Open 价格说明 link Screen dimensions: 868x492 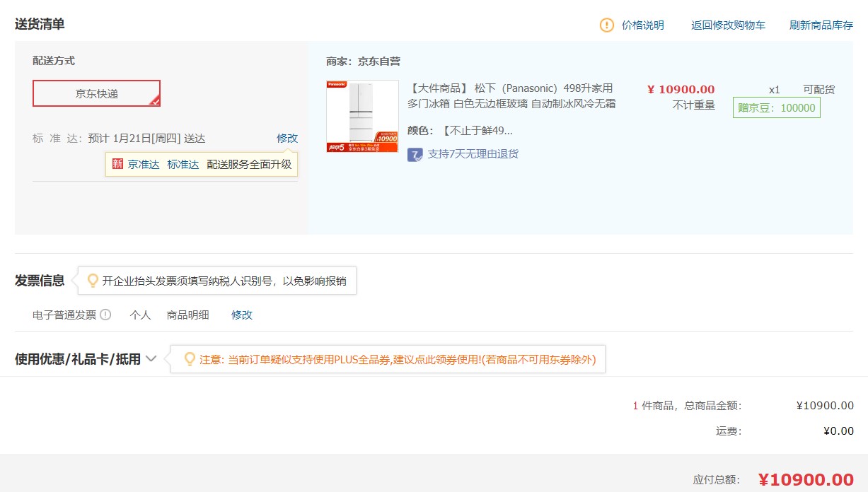(643, 25)
